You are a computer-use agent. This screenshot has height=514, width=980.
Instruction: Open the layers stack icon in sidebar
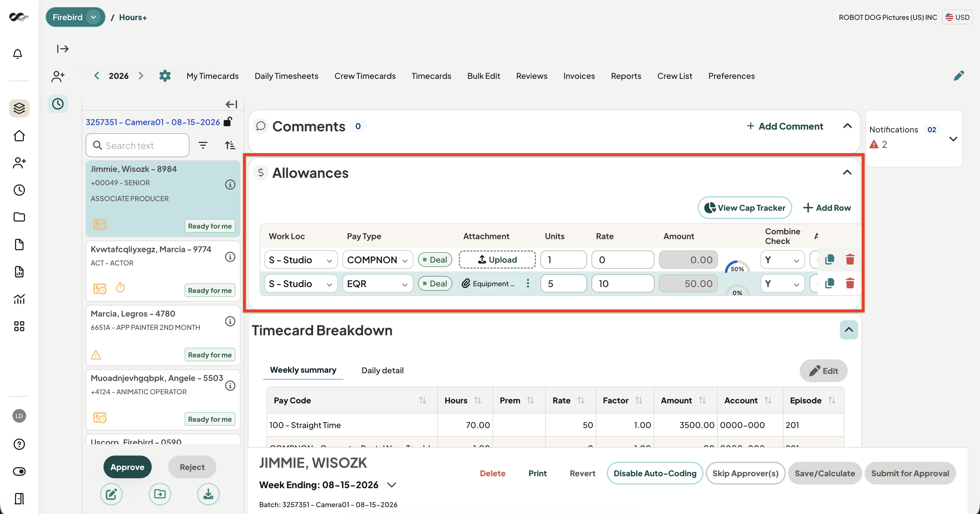(19, 108)
